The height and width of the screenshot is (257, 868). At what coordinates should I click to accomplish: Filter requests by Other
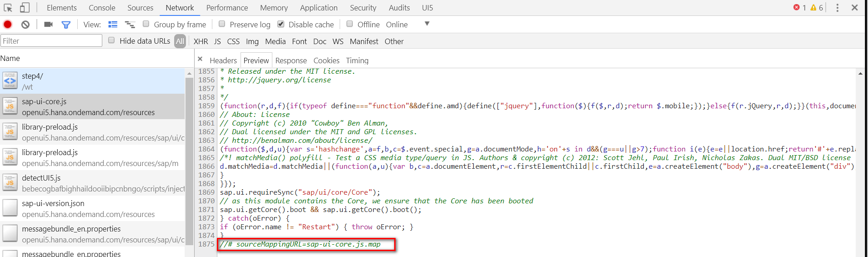tap(394, 41)
